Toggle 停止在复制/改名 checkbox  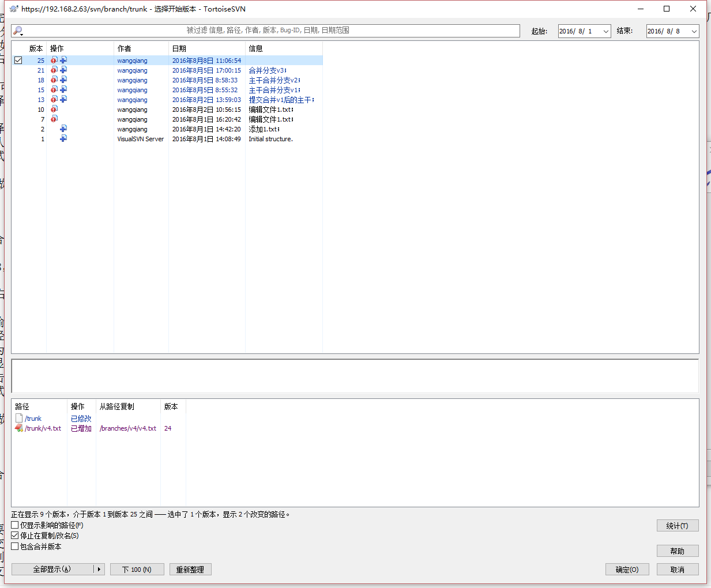tap(15, 536)
